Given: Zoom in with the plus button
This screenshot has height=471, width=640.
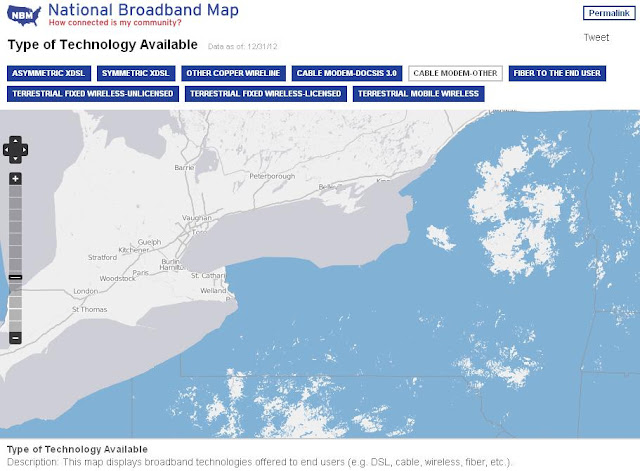Looking at the screenshot, I should (16, 178).
